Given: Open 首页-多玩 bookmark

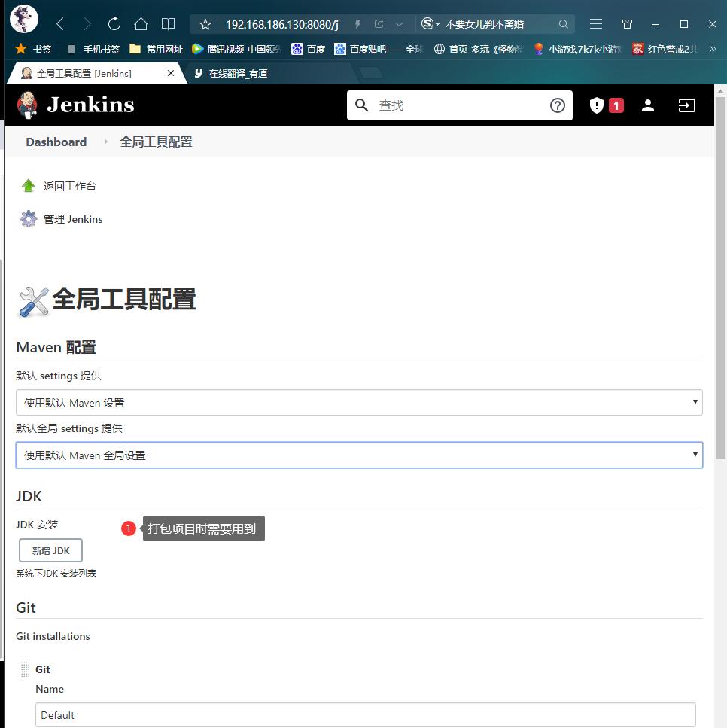Looking at the screenshot, I should pos(479,49).
